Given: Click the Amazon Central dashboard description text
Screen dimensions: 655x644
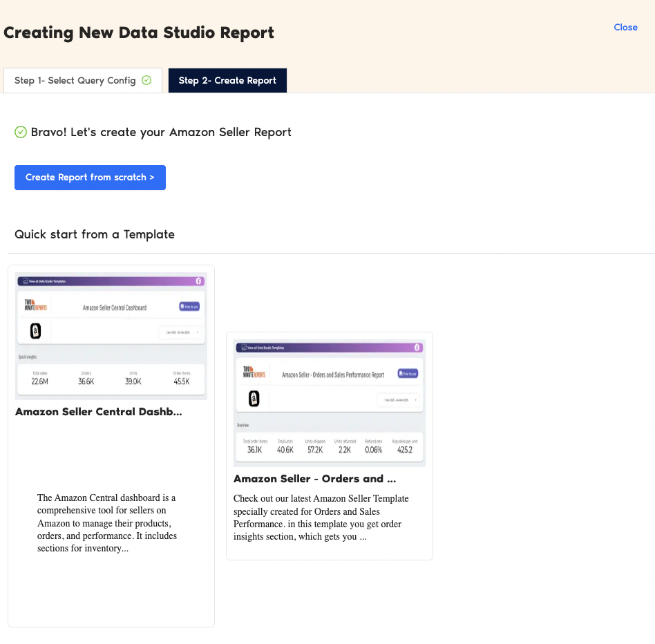Looking at the screenshot, I should pyautogui.click(x=107, y=523).
